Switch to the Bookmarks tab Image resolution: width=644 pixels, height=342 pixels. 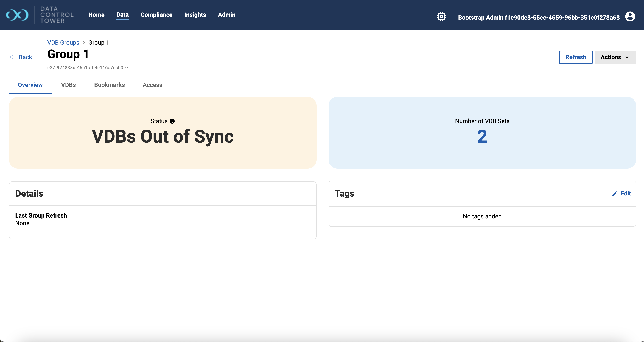pyautogui.click(x=109, y=85)
